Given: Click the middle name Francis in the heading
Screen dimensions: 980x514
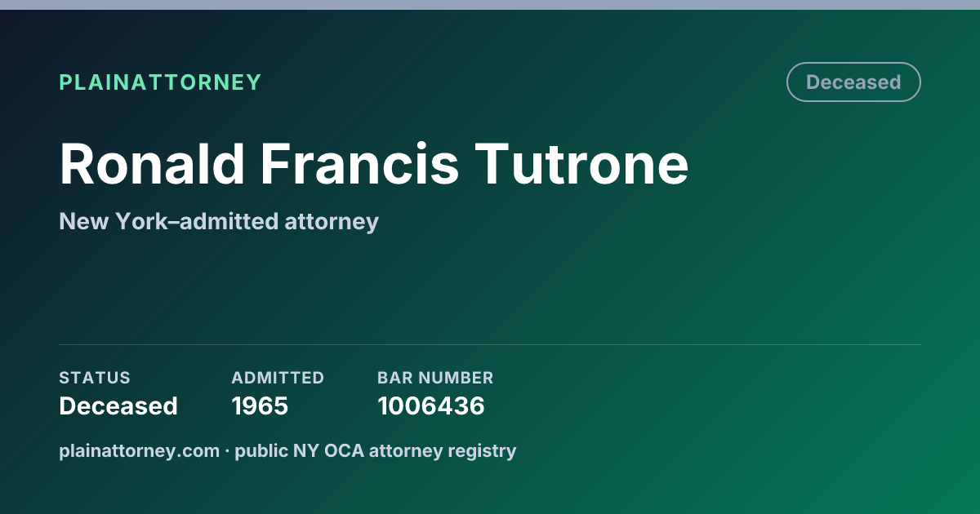Looking at the screenshot, I should coord(360,164).
